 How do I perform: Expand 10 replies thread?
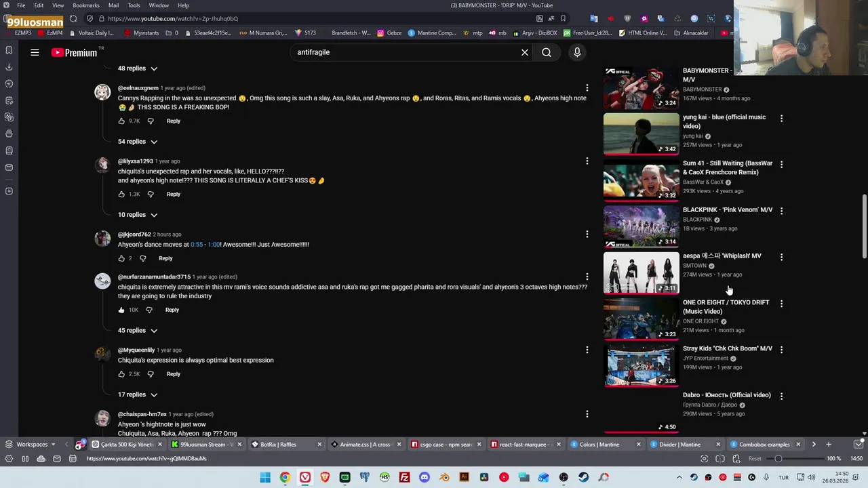pyautogui.click(x=138, y=215)
